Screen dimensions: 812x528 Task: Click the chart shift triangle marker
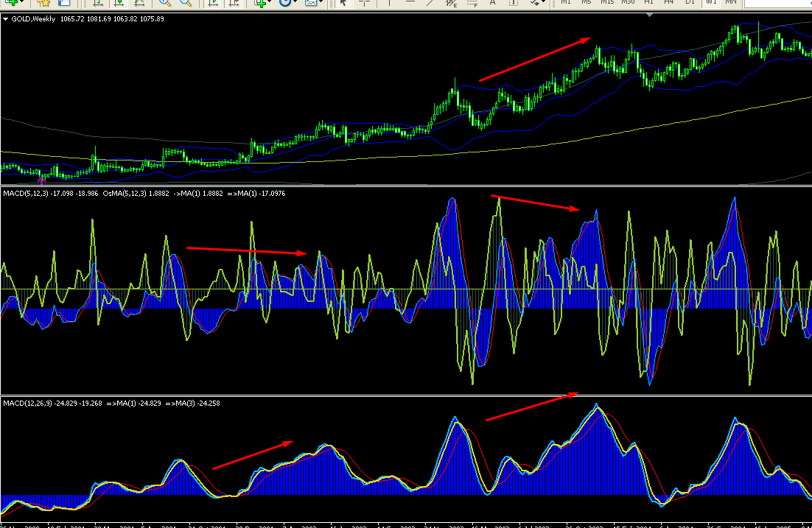pos(649,15)
